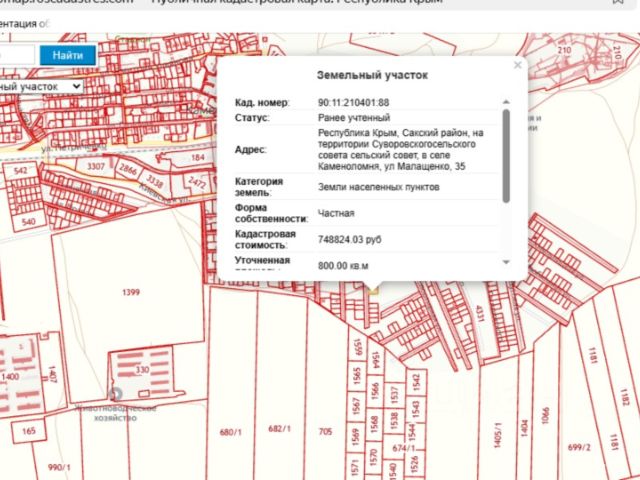Select parcel 1565 on the map

coord(357,376)
